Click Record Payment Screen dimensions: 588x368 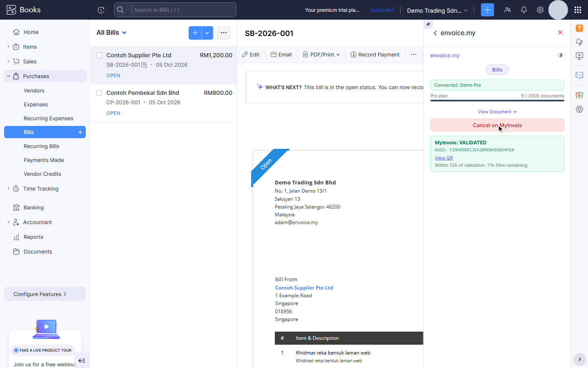[375, 54]
